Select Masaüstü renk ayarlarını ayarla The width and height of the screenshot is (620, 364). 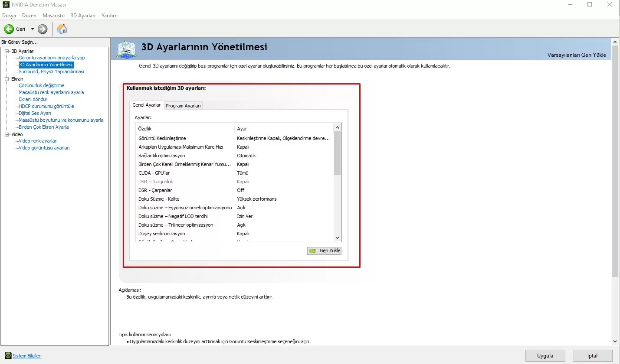click(x=51, y=92)
